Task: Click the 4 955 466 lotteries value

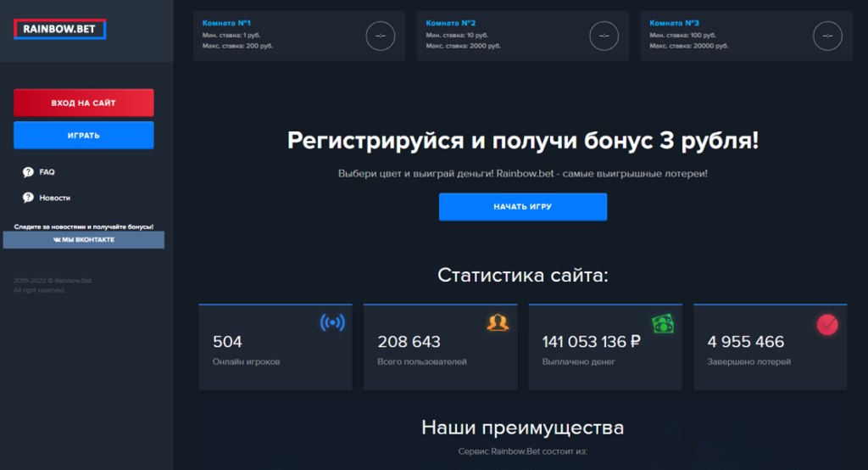Action: [745, 341]
